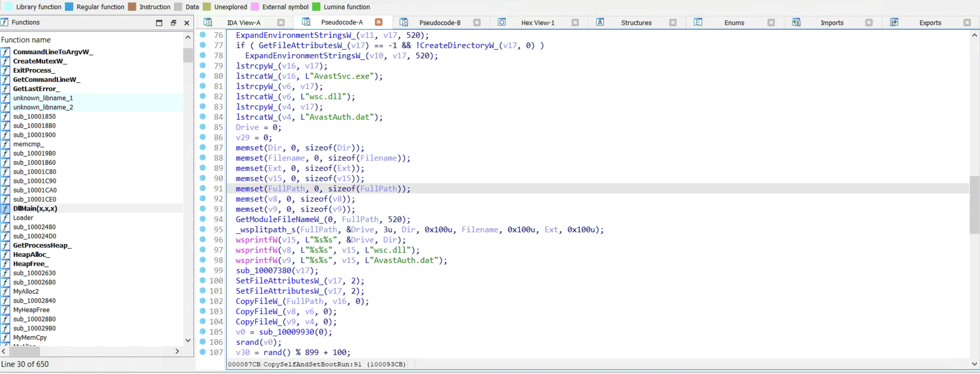Click the function icon beside Loader
This screenshot has height=374, width=980.
click(5, 218)
